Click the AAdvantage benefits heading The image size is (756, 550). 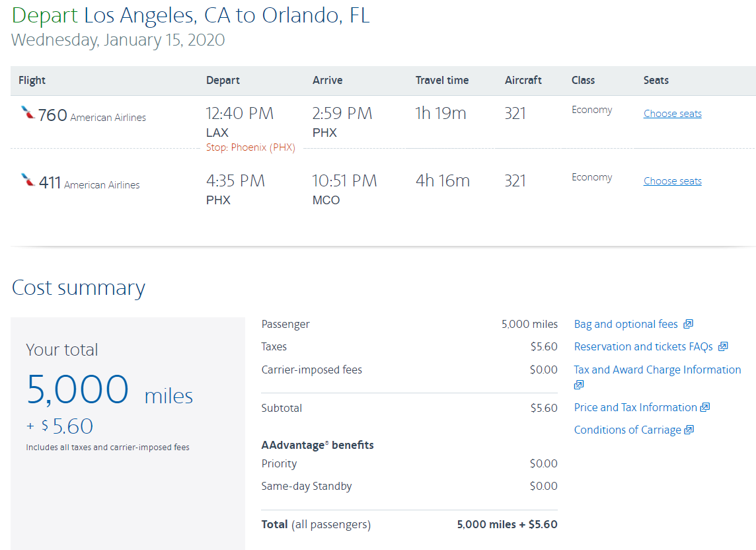[317, 445]
